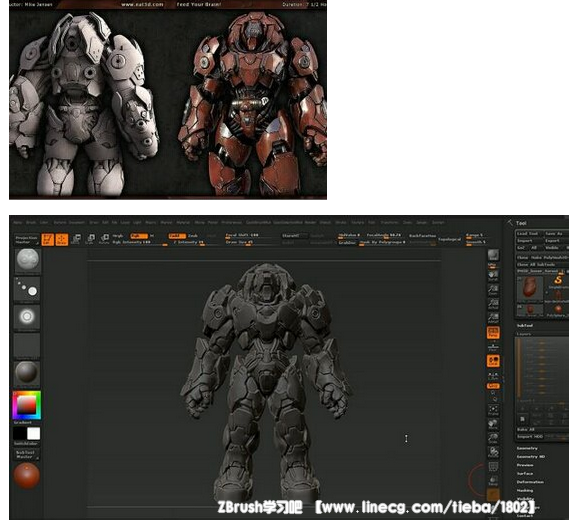Select the Scale transform icon
The width and height of the screenshot is (572, 524).
[x=90, y=240]
